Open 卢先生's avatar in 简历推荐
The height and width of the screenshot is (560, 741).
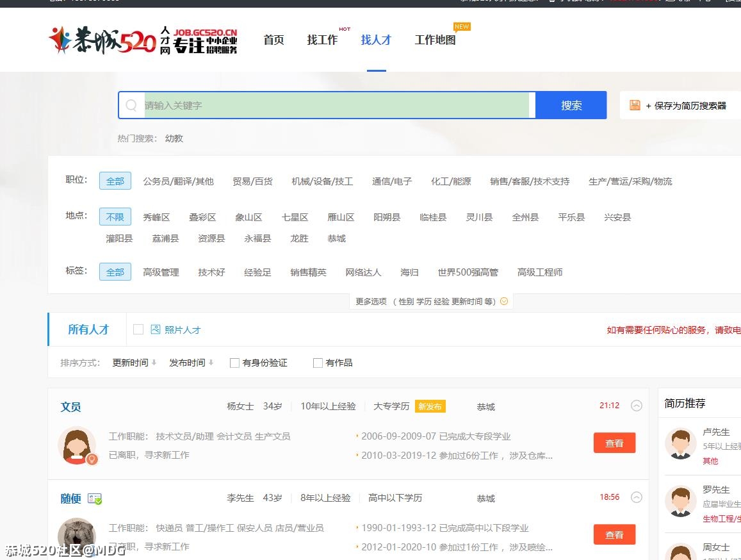click(681, 443)
